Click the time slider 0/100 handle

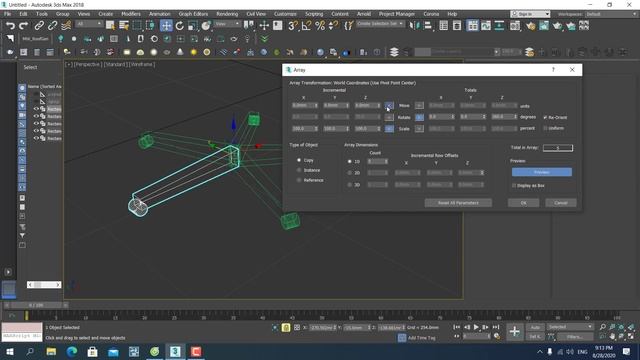coord(36,305)
